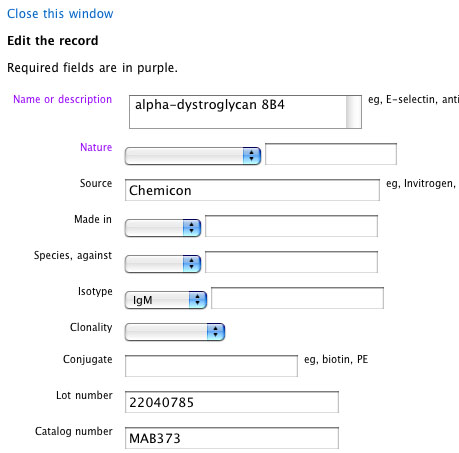Click the 'Lot number' field label
The width and height of the screenshot is (459, 453).
point(84,395)
